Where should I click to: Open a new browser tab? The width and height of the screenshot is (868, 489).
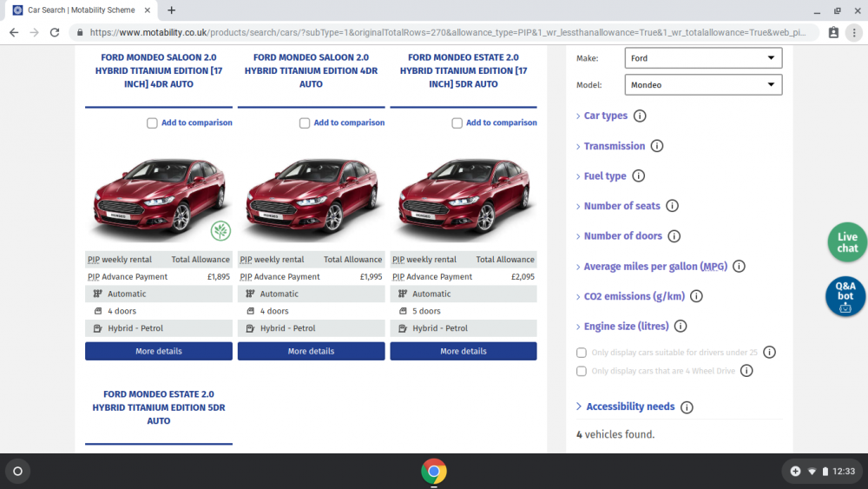pos(172,10)
